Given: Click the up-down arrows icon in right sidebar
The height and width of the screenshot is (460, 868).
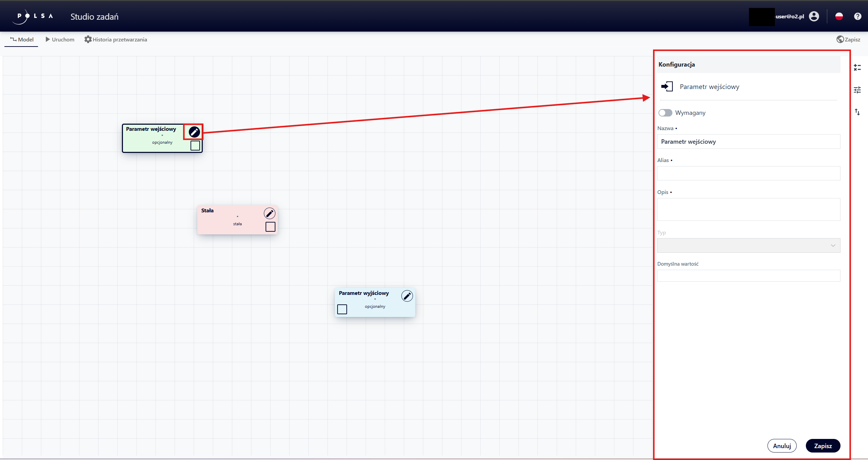Looking at the screenshot, I should pyautogui.click(x=857, y=112).
